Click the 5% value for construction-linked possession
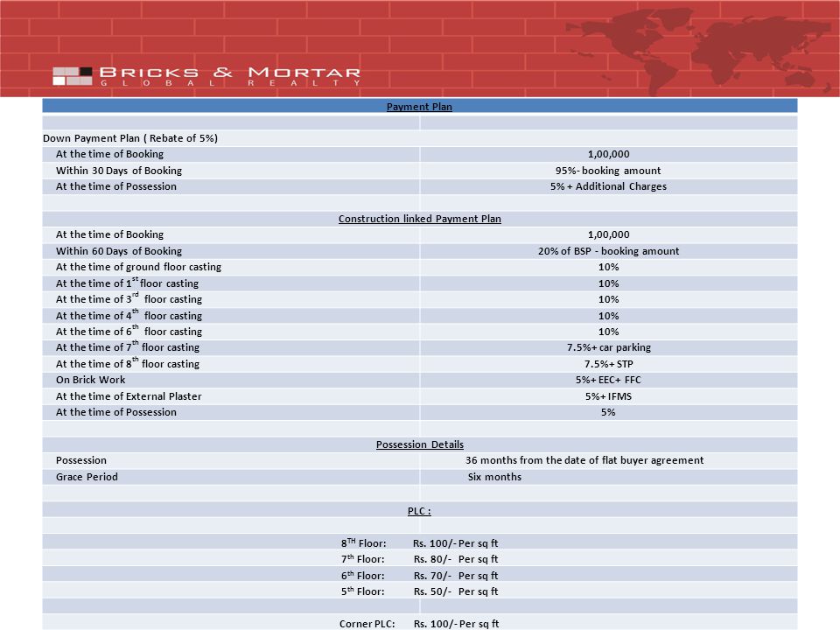840x630 pixels. click(608, 412)
